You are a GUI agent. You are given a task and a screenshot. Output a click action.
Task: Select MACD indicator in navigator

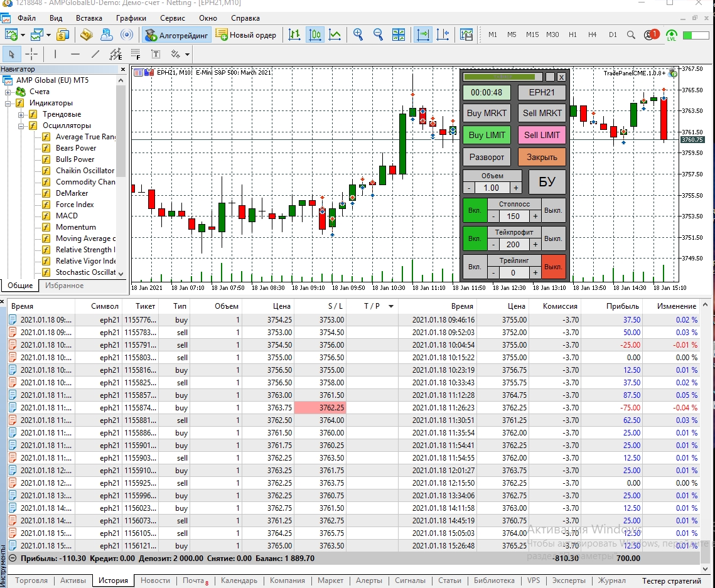(67, 216)
